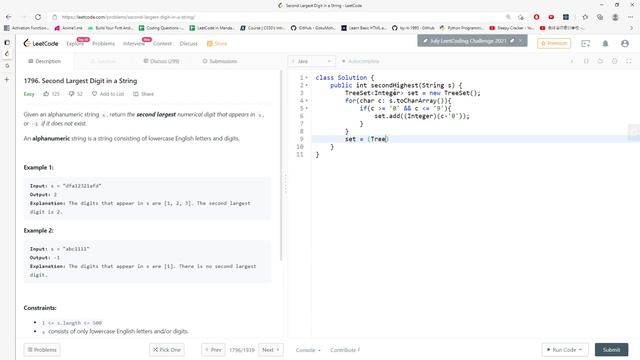This screenshot has height=360, width=640.
Task: Open the Java language dropdown
Action: pos(311,61)
